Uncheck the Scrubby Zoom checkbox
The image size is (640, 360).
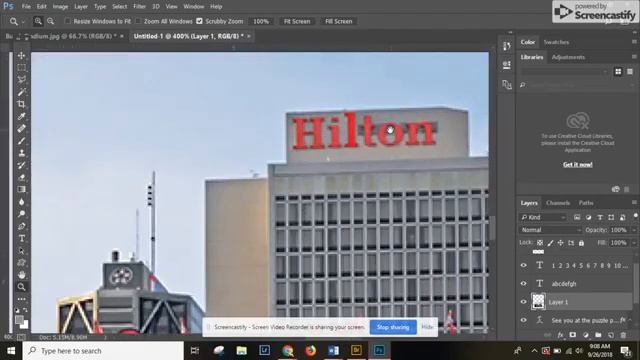coord(199,21)
